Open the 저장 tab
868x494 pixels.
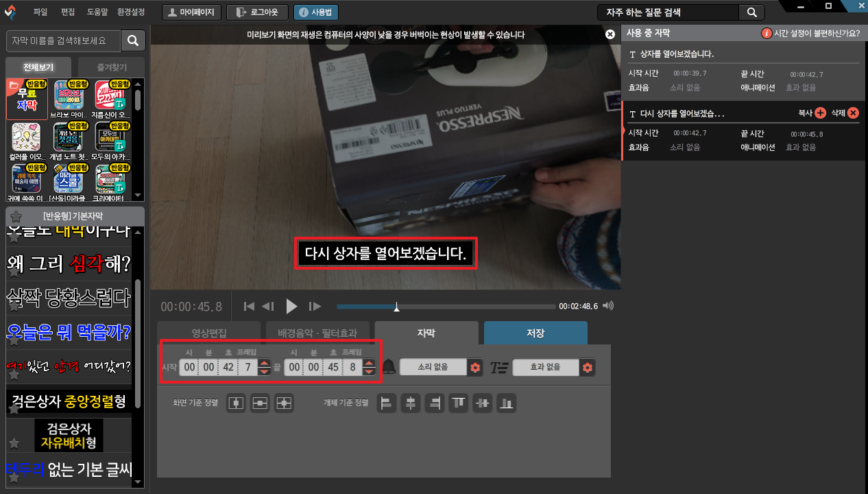pos(535,333)
